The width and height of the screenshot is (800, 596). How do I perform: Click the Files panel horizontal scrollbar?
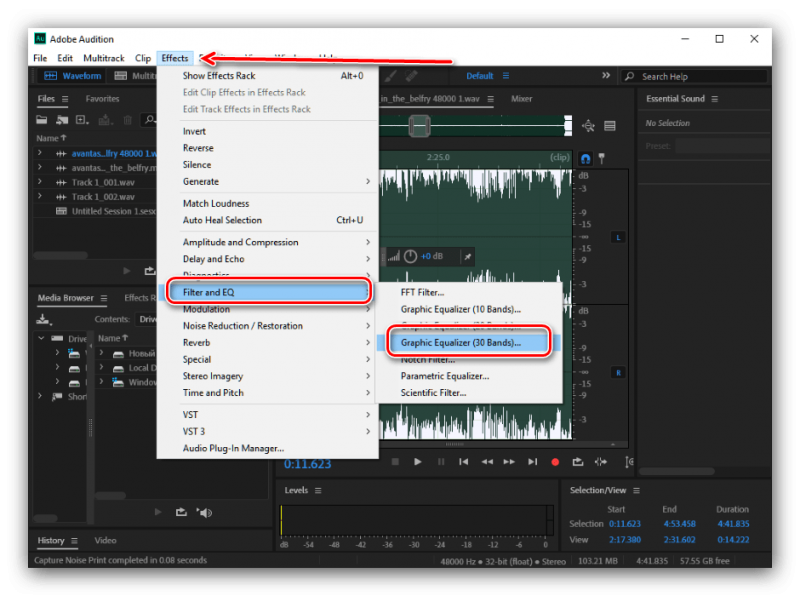coord(61,255)
